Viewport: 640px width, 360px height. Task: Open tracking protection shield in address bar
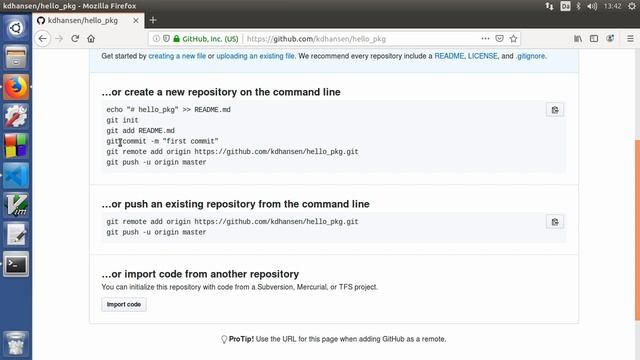166,39
